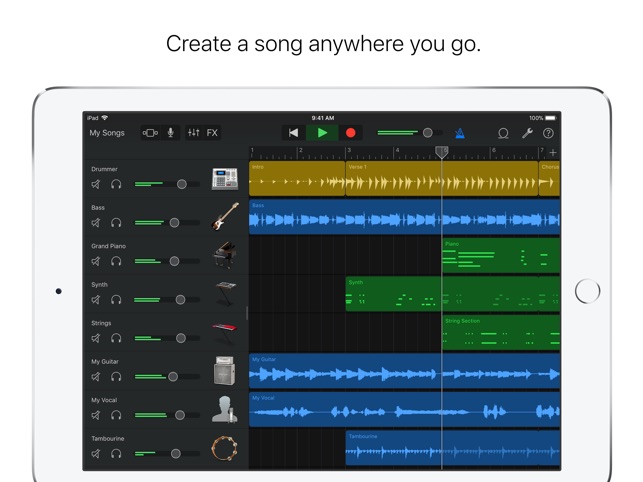Viewport: 643px width, 482px height.
Task: Adjust Synth track volume knob
Action: [x=180, y=300]
